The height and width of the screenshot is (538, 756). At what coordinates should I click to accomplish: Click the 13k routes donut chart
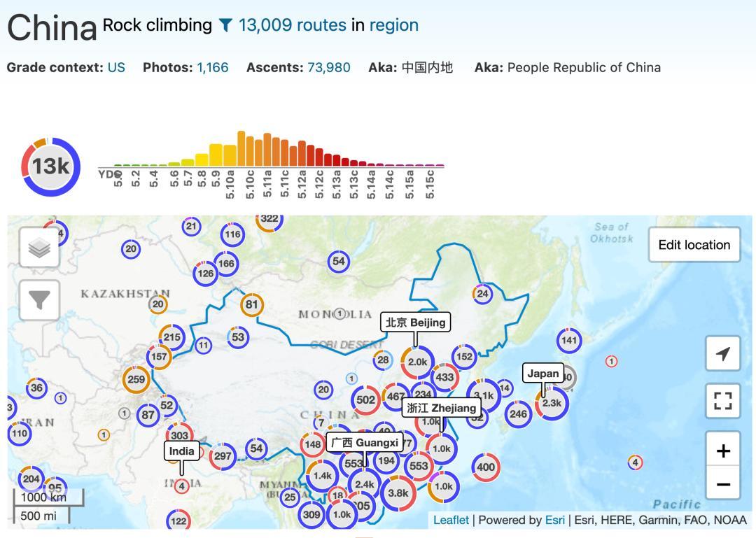(x=50, y=167)
